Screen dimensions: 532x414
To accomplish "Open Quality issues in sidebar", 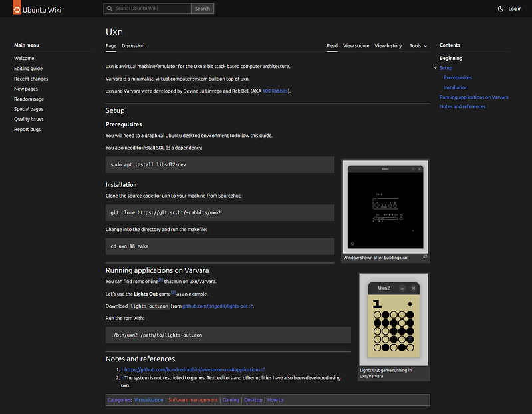I will (29, 119).
